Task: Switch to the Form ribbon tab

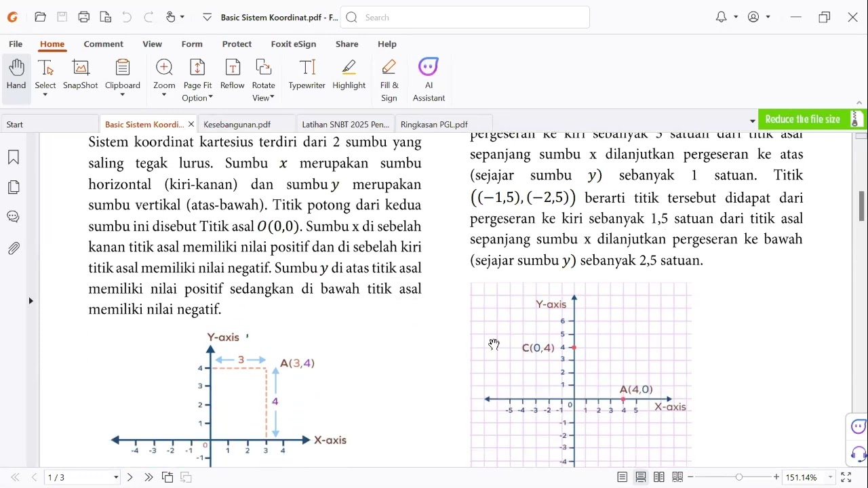Action: 192,44
